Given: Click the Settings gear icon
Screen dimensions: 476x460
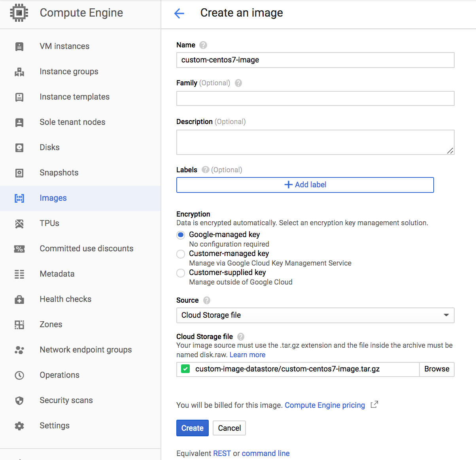Looking at the screenshot, I should pos(19,426).
